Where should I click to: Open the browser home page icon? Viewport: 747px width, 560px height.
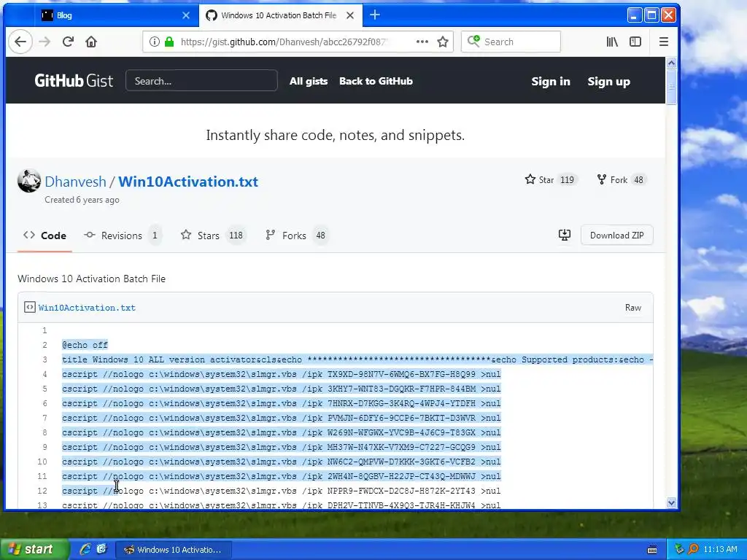[91, 42]
